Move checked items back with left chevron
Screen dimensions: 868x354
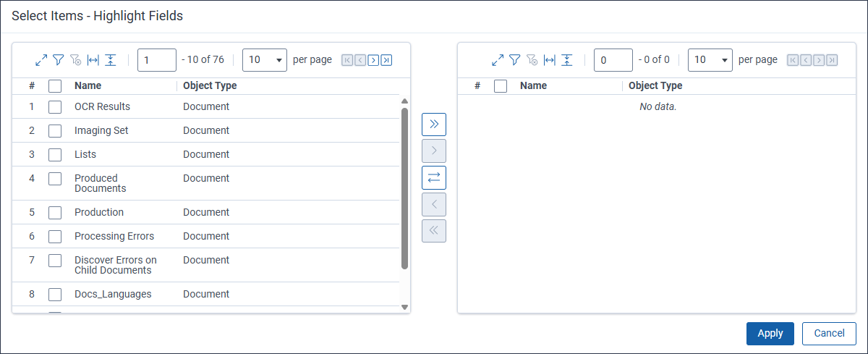click(x=434, y=204)
